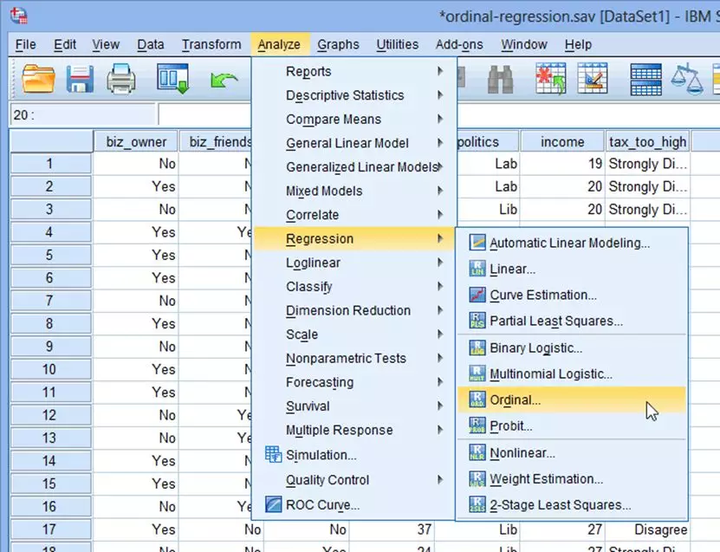Click biz_owner 'No' cell in row 12
720x552 pixels.
click(x=136, y=415)
